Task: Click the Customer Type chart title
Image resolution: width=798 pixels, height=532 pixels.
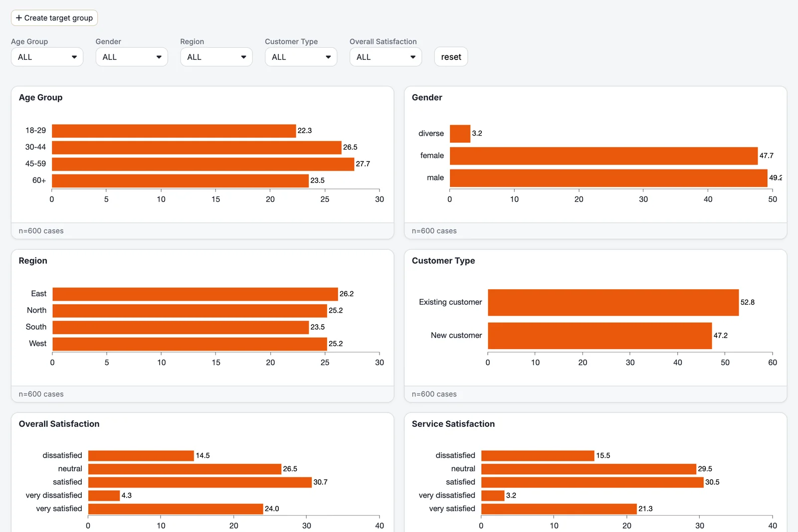Action: pos(443,261)
